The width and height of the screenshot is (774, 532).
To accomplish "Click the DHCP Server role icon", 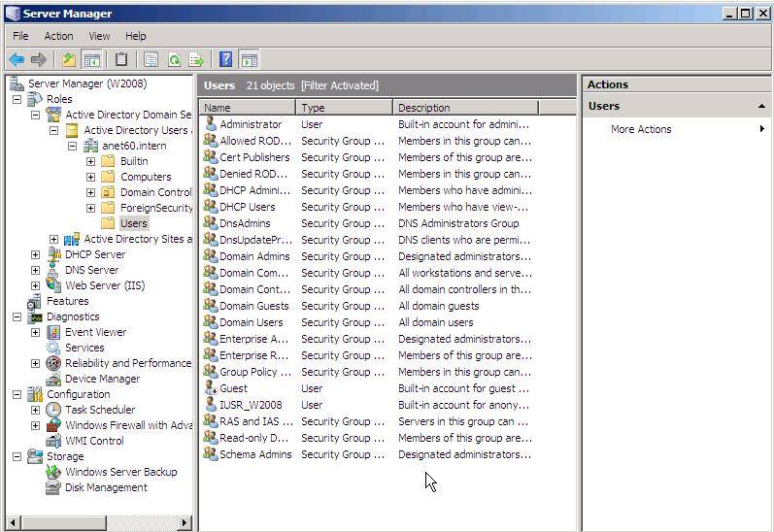I will (x=54, y=254).
